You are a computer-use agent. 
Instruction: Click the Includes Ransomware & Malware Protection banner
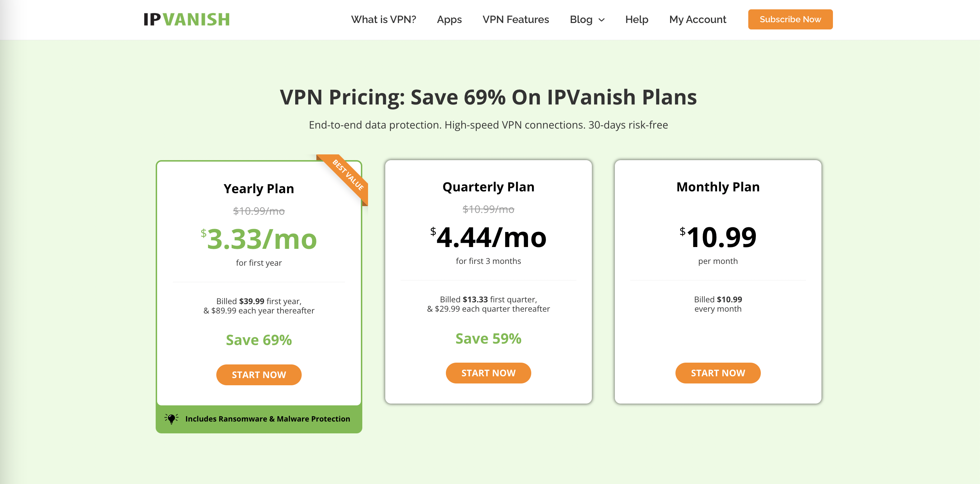[259, 419]
